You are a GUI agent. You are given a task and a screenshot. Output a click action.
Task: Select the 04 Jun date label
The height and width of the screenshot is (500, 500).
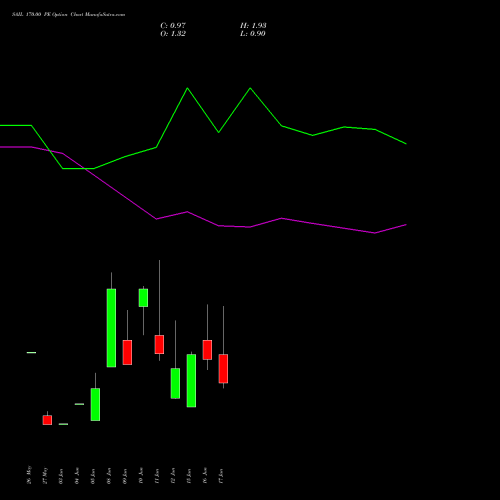[x=77, y=476]
